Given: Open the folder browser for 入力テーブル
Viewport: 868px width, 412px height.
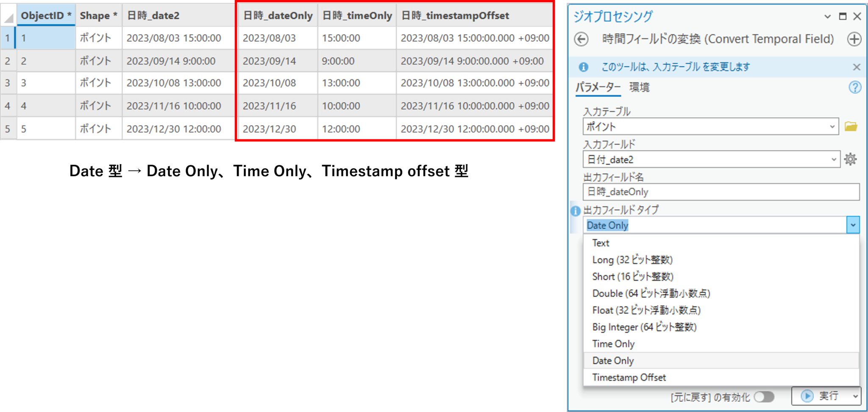Looking at the screenshot, I should [852, 126].
